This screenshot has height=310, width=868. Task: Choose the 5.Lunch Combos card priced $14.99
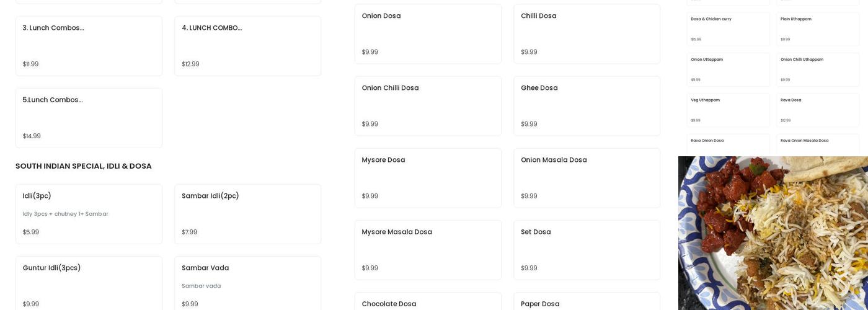click(89, 118)
